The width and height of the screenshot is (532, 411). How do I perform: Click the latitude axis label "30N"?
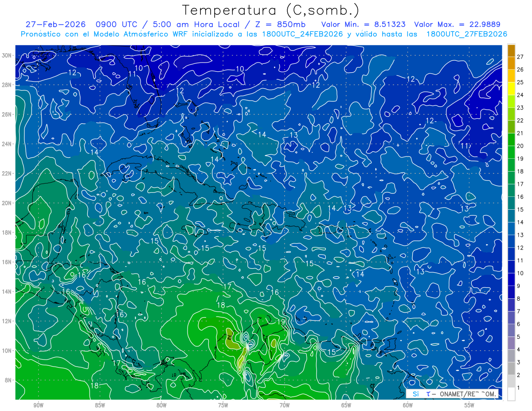(x=7, y=55)
